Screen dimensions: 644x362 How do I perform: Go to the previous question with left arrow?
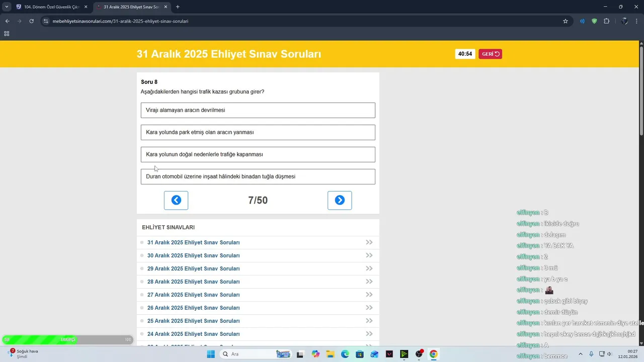(x=176, y=200)
